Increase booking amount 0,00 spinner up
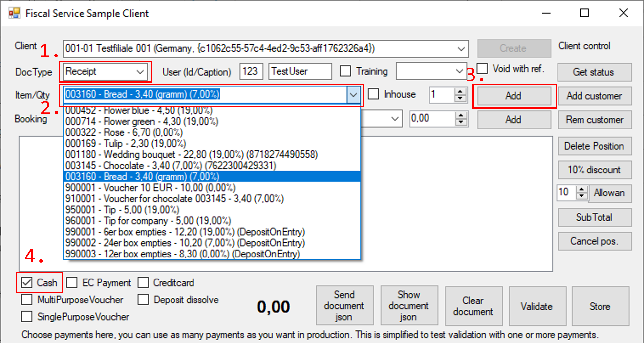Image resolution: width=644 pixels, height=343 pixels. point(461,115)
